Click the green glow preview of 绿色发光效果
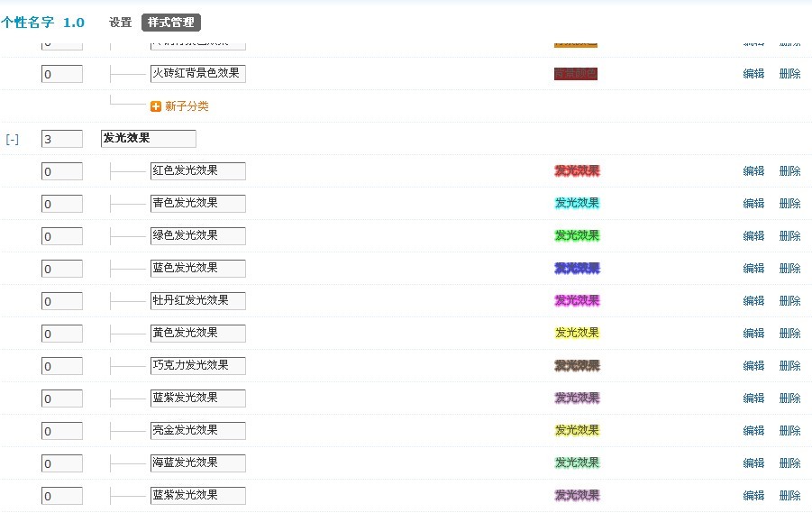Viewport: 812px width, 513px height. click(577, 236)
